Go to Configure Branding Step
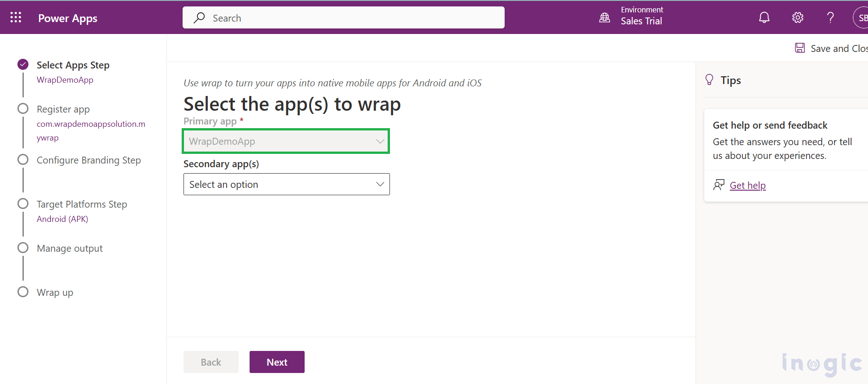868x384 pixels. pos(89,160)
